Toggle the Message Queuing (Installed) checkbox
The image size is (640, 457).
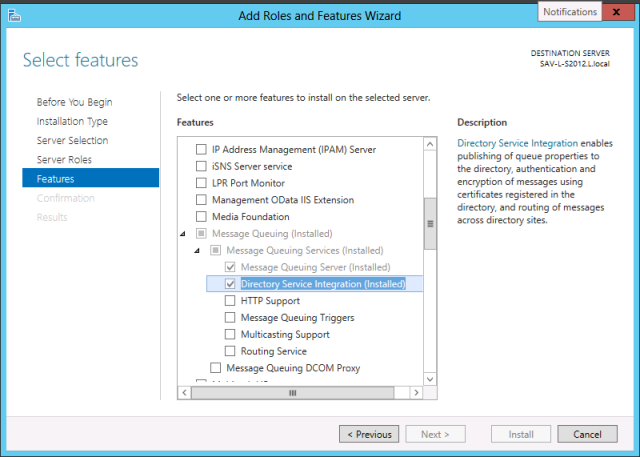(201, 233)
